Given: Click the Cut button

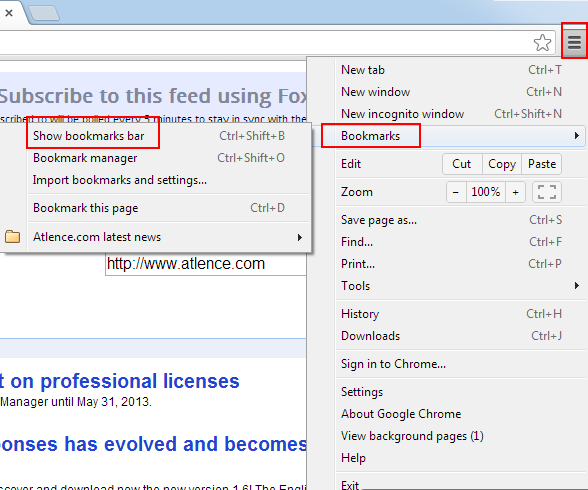Looking at the screenshot, I should click(462, 164).
